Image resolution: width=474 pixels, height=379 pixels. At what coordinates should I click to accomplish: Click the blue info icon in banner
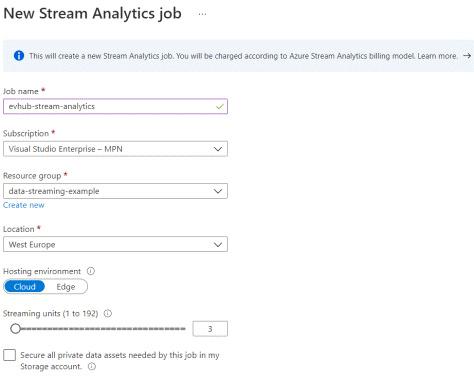coord(19,56)
